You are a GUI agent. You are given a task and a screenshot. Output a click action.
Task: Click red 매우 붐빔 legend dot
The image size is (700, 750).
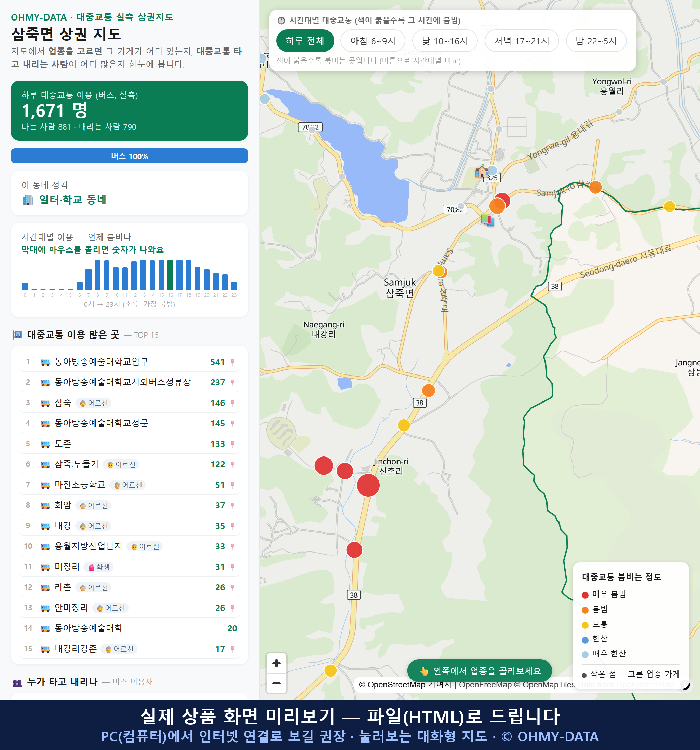[x=585, y=595]
